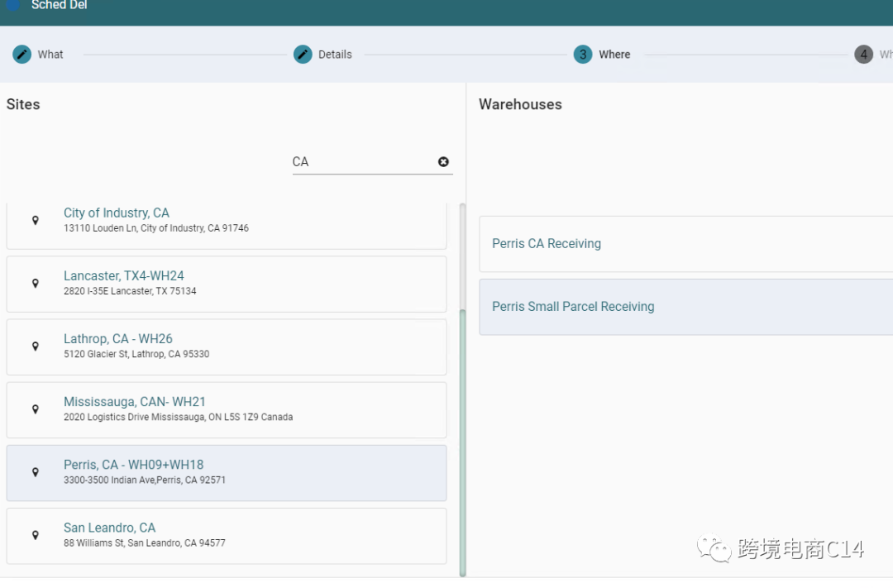Click the map pin beside San Leandro
The height and width of the screenshot is (588, 893).
point(36,535)
